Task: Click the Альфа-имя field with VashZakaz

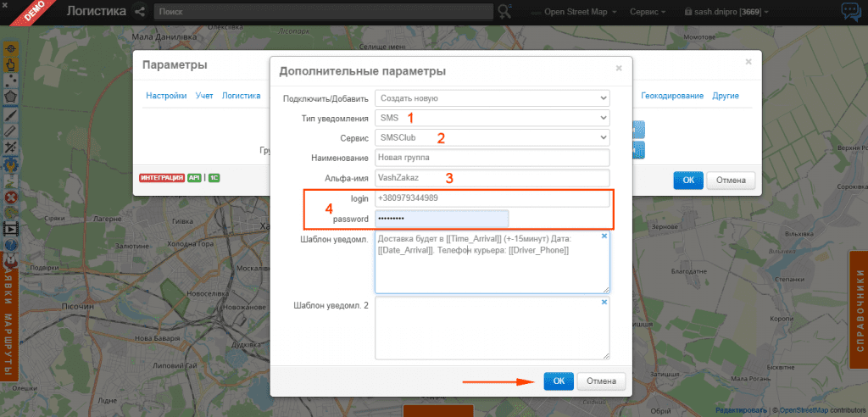Action: point(492,178)
